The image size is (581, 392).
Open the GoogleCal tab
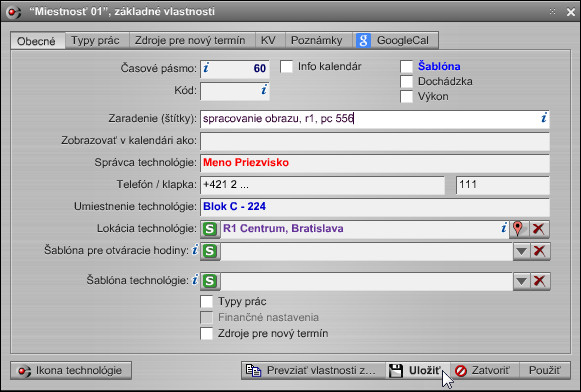pos(395,40)
